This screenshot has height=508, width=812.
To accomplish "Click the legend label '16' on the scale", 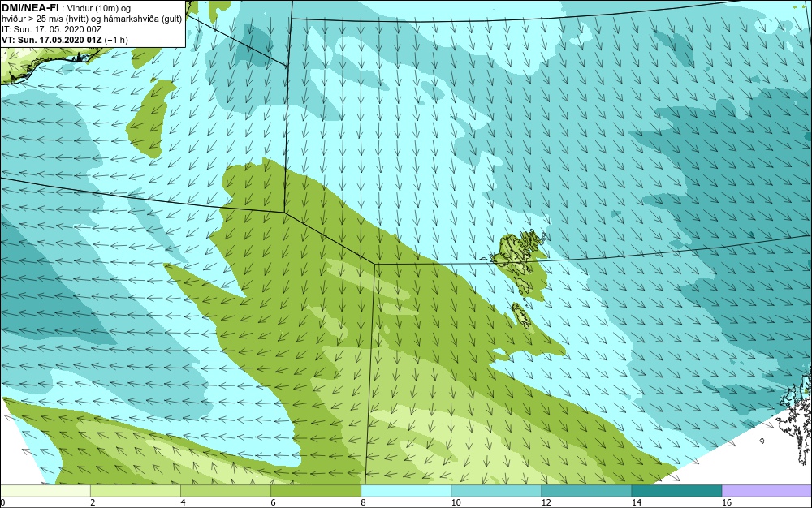I will [727, 503].
